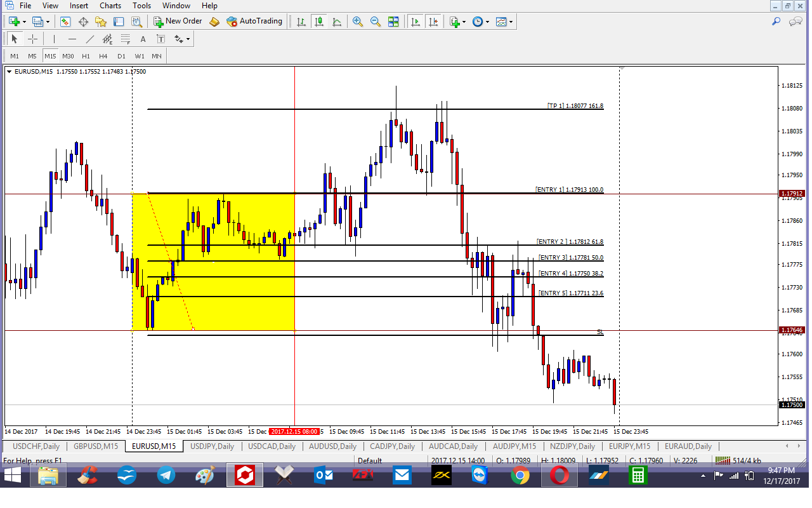Click the Default profile in the status bar
The image size is (812, 508).
pos(370,461)
